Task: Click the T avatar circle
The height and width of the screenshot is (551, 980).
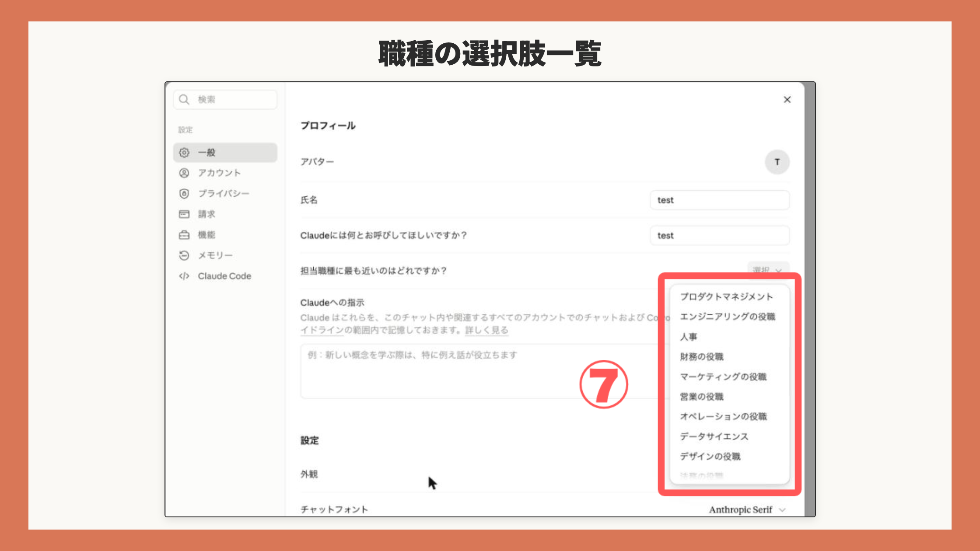Action: pyautogui.click(x=777, y=162)
